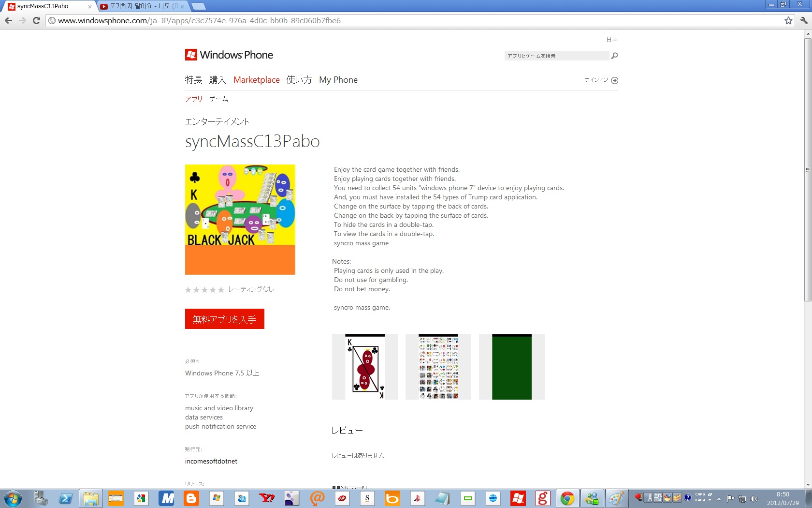Open a new browser tab

[x=198, y=6]
